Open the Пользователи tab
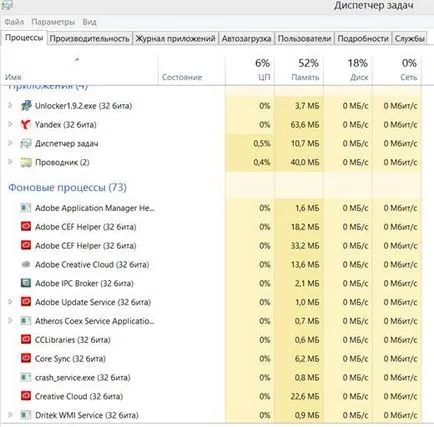Image resolution: width=434 pixels, height=427 pixels. pos(304,39)
